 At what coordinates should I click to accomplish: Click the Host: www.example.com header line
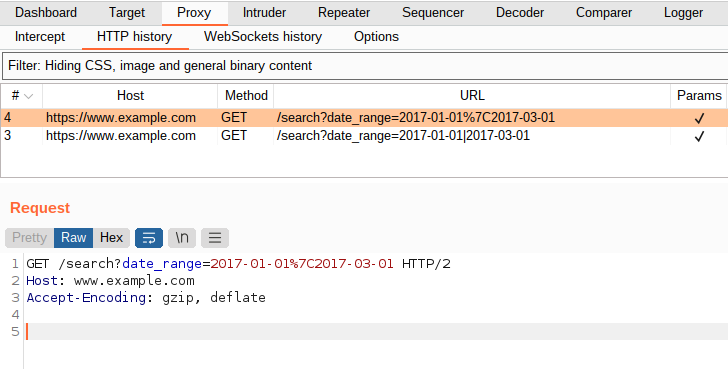tap(110, 281)
